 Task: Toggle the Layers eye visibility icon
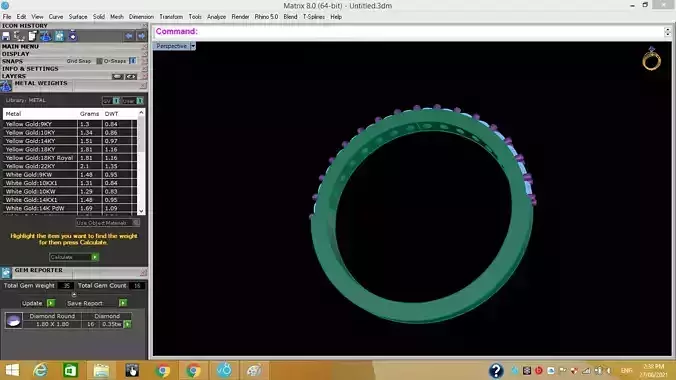131,76
